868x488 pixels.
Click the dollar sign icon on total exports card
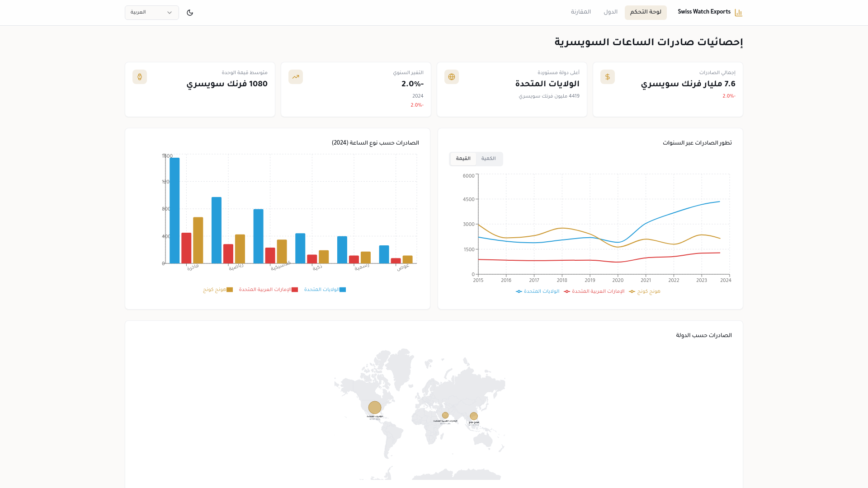[x=608, y=77]
